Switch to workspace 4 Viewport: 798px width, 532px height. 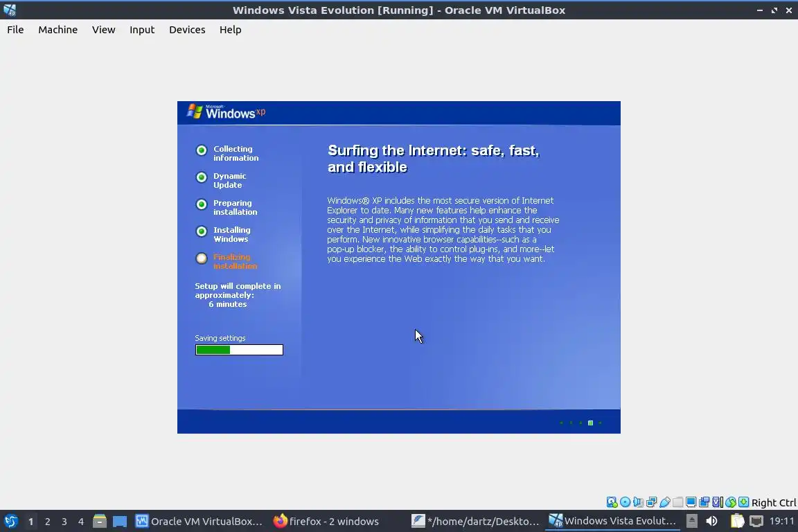tap(81, 522)
